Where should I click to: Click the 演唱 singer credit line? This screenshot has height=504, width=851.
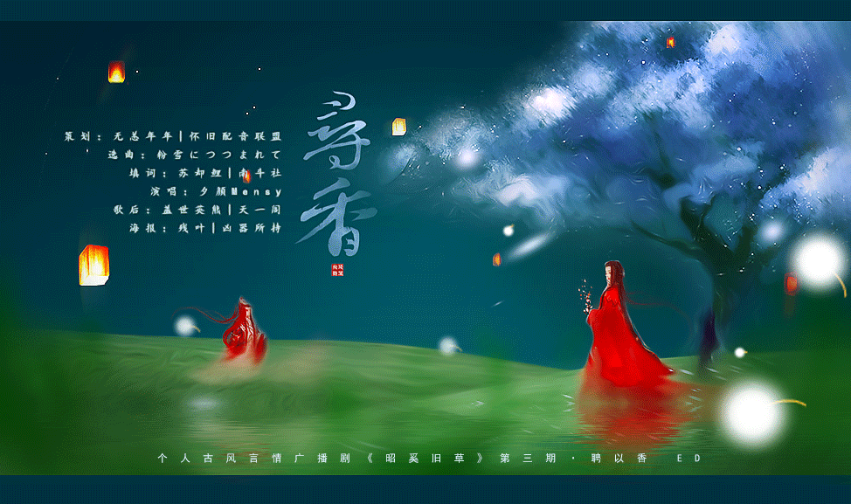coord(216,191)
